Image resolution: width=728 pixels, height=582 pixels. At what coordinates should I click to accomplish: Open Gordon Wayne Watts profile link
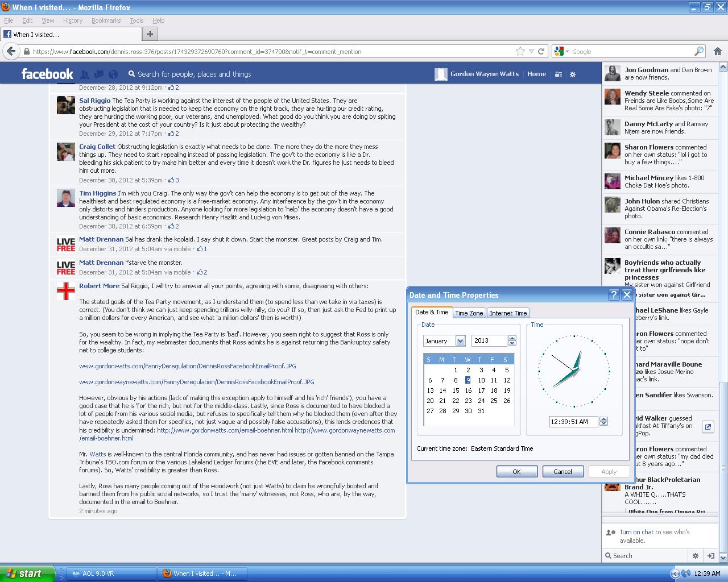click(x=484, y=74)
